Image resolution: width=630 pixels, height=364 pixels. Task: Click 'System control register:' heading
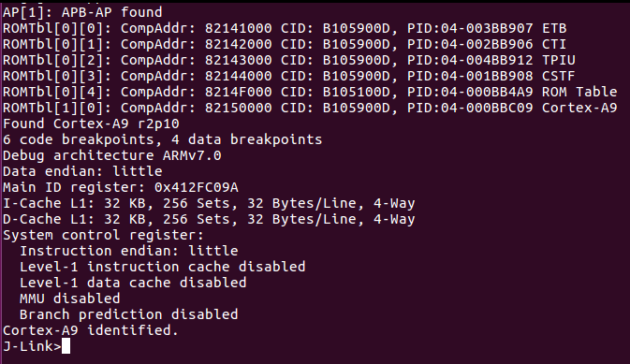[x=103, y=235]
